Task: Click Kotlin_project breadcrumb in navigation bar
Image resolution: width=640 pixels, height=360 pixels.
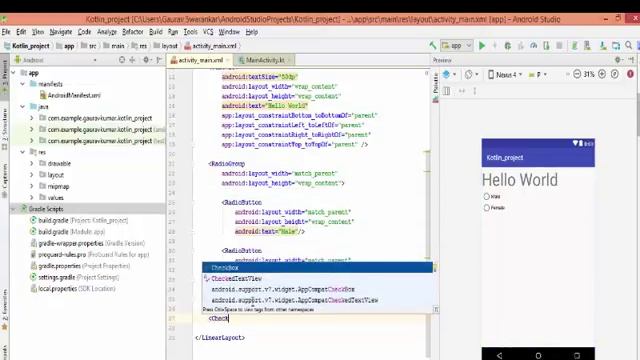Action: click(27, 46)
